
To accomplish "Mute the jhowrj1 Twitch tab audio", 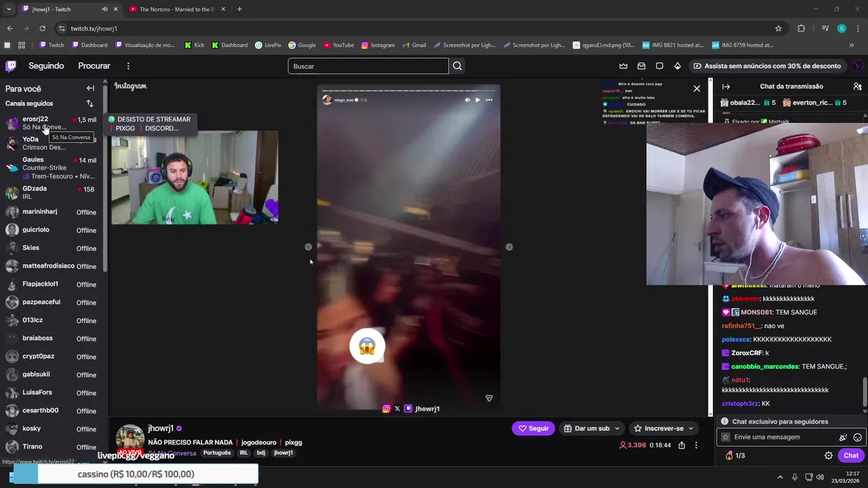I will click(x=104, y=9).
